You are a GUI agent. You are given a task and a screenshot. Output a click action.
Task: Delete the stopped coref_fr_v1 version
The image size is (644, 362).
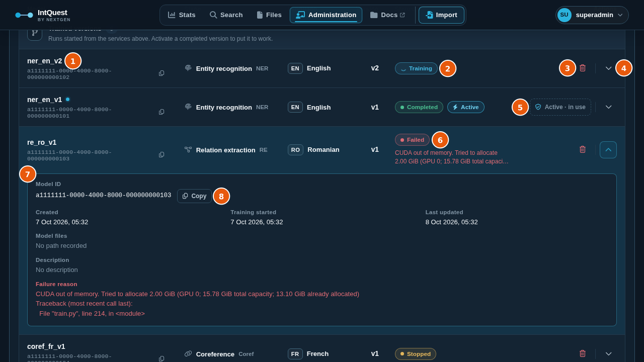pyautogui.click(x=583, y=353)
